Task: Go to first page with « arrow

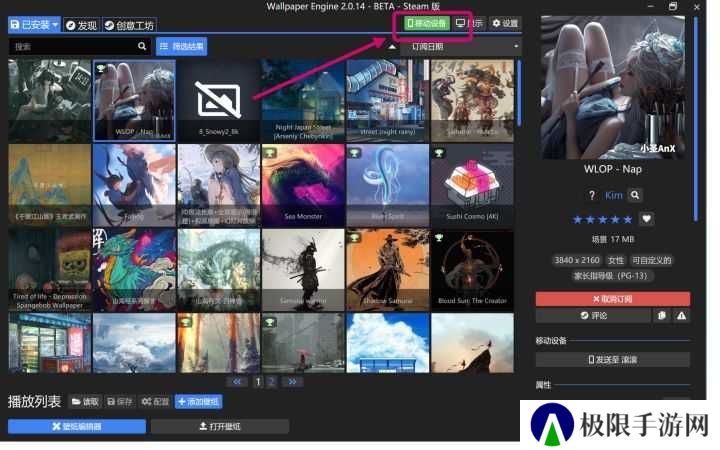Action: point(237,382)
